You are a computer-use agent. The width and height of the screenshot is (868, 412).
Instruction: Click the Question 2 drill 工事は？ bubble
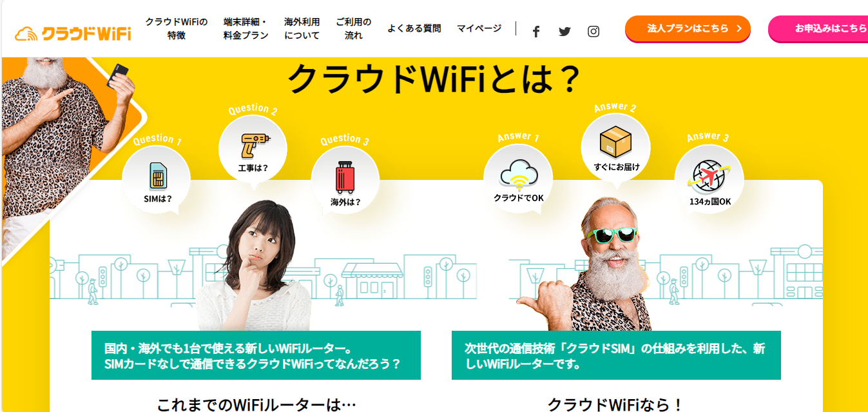tap(253, 150)
